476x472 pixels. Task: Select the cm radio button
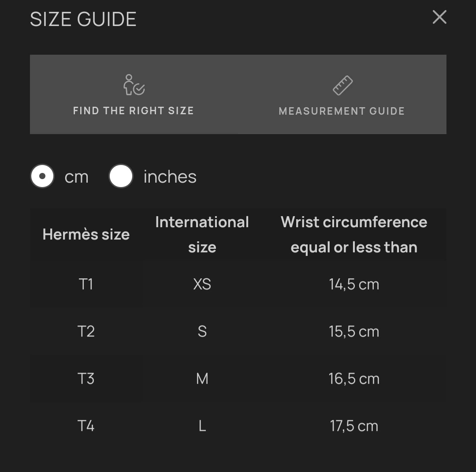[x=42, y=176]
